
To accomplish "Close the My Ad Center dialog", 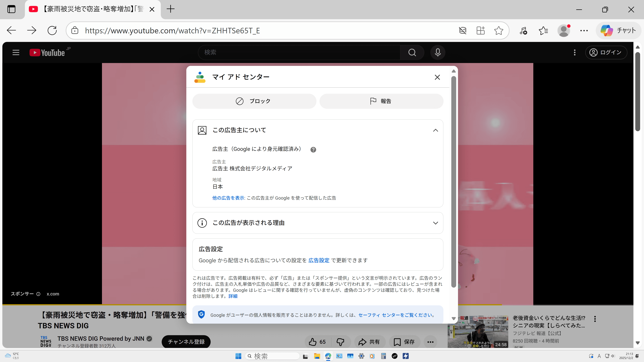I will pyautogui.click(x=437, y=77).
